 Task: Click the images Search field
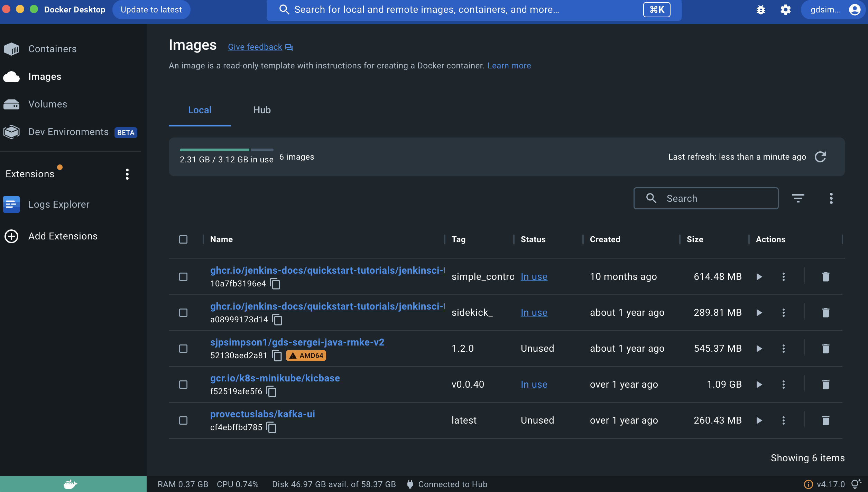706,198
